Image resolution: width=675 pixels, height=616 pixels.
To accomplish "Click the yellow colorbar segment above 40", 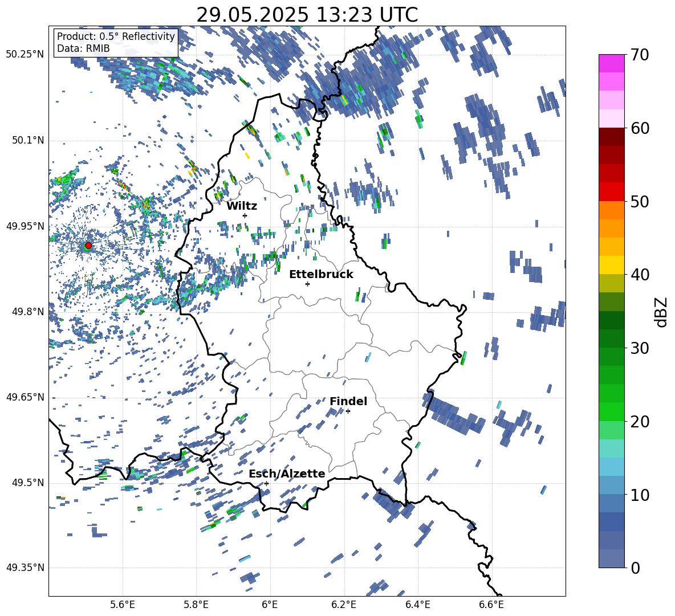I will (x=611, y=265).
